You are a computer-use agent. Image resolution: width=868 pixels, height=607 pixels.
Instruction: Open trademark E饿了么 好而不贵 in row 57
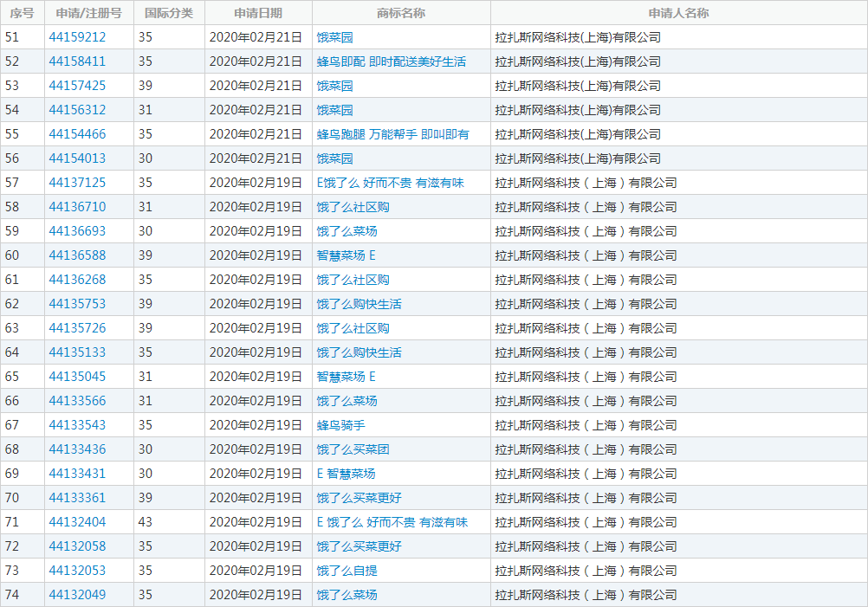pyautogui.click(x=391, y=183)
